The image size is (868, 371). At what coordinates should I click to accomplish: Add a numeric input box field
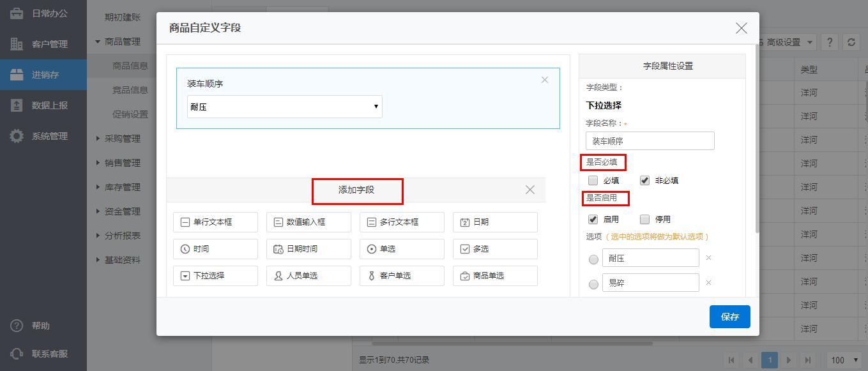(x=308, y=222)
